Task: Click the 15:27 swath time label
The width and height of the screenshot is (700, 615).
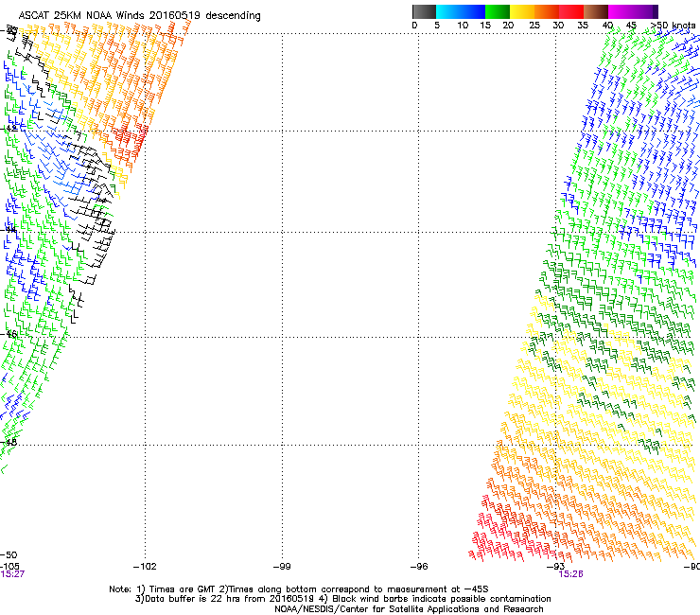Action: click(x=12, y=574)
